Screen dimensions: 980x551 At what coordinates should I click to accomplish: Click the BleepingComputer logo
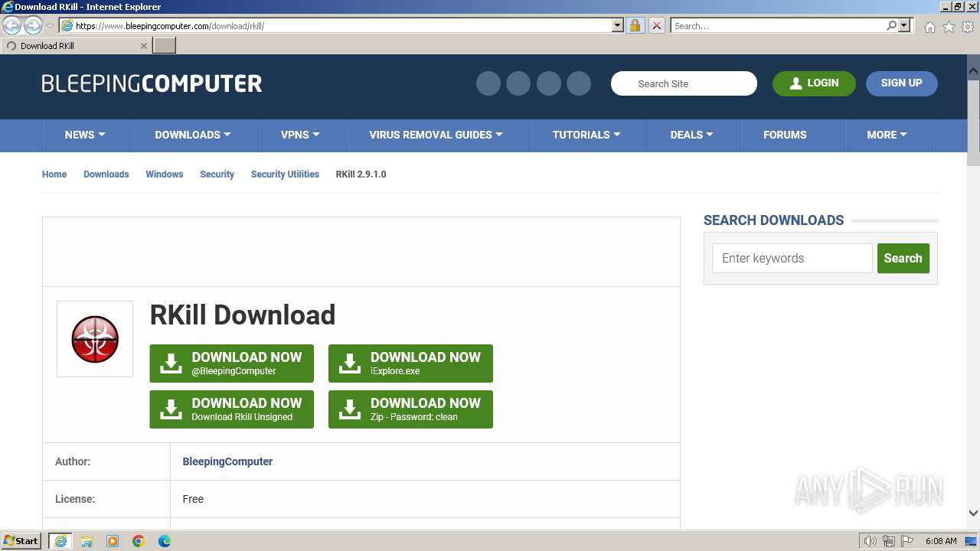[x=152, y=83]
